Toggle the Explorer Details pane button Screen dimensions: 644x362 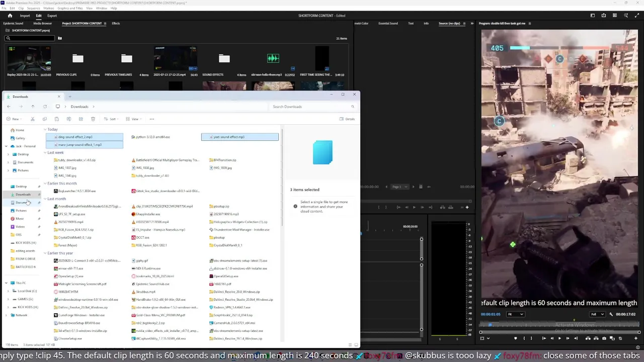(347, 119)
